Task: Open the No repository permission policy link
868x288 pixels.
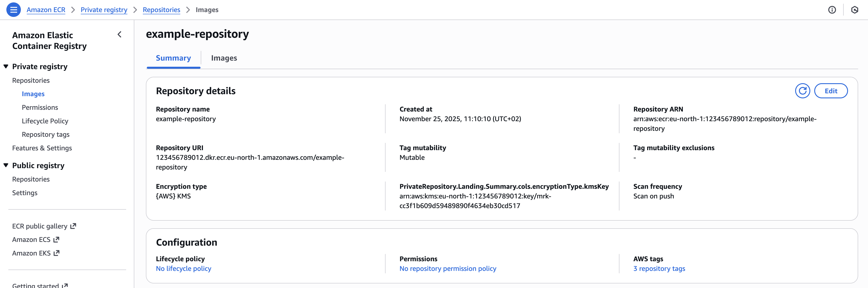Action: [447, 269]
